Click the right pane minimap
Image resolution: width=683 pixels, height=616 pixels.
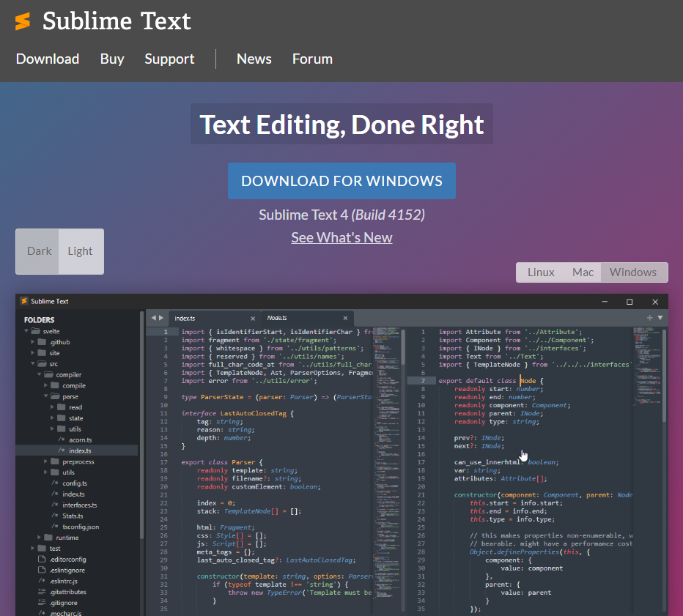tap(647, 368)
